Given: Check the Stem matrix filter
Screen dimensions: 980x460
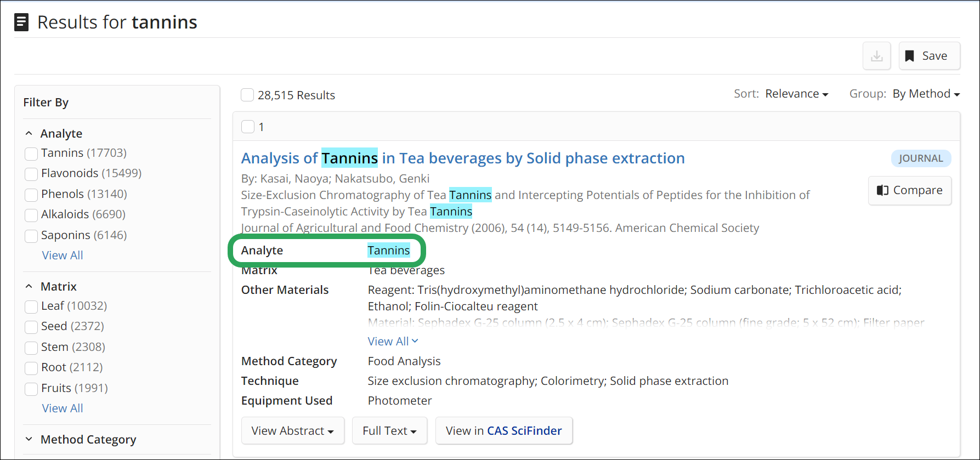Looking at the screenshot, I should [x=31, y=348].
